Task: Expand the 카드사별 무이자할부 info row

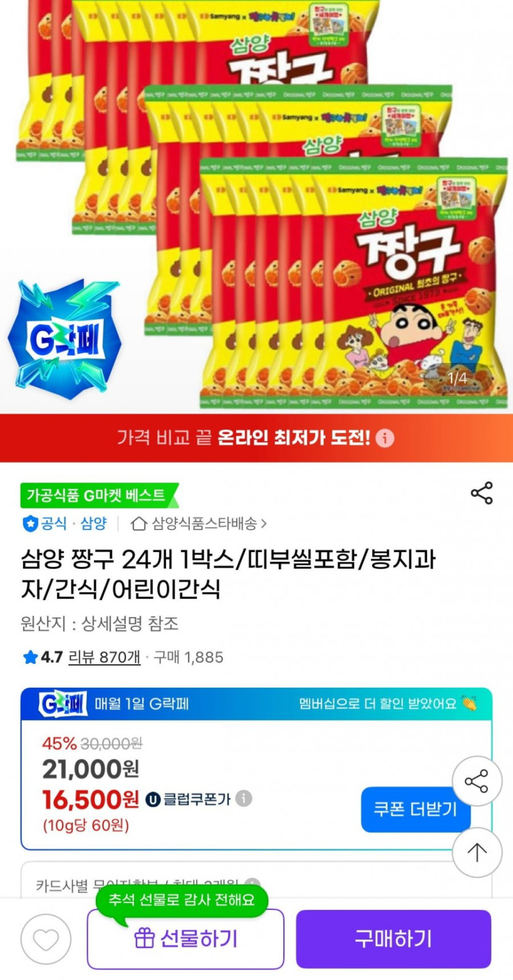Action: pos(256,881)
